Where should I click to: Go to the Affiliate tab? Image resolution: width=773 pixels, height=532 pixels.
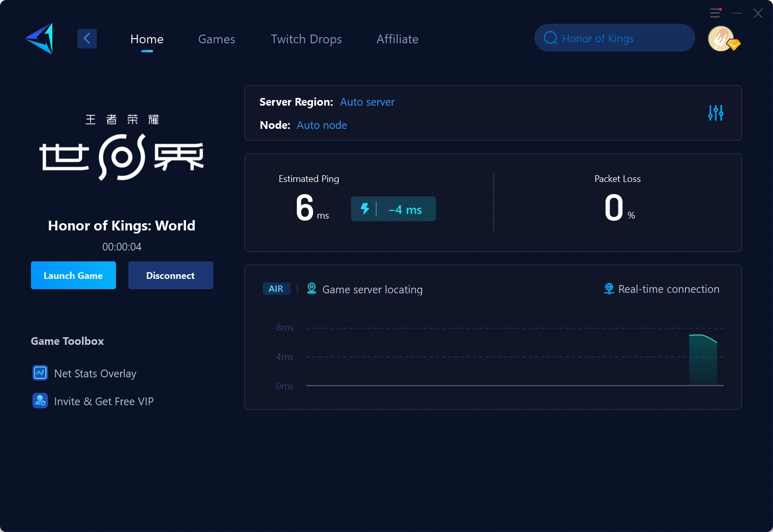click(x=397, y=39)
